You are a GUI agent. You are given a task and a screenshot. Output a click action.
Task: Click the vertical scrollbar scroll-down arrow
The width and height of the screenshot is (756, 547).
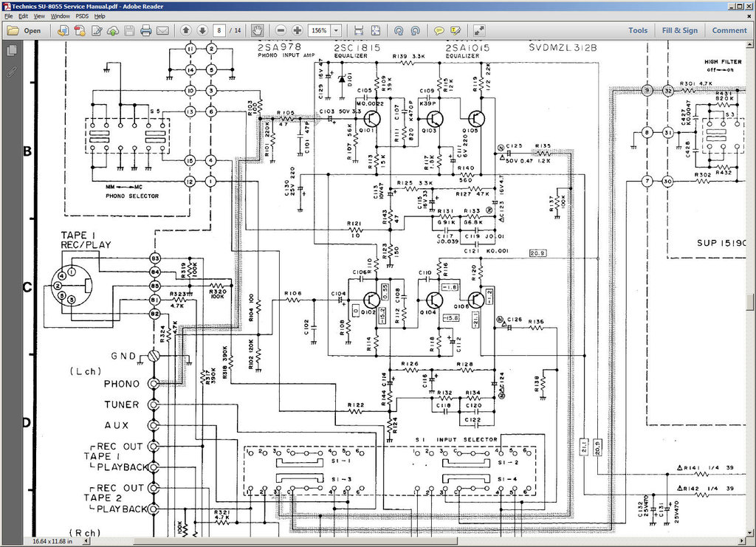coord(750,532)
